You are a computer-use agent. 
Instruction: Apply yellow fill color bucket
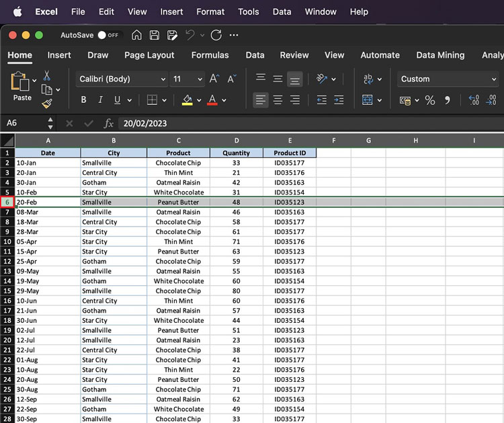(187, 100)
